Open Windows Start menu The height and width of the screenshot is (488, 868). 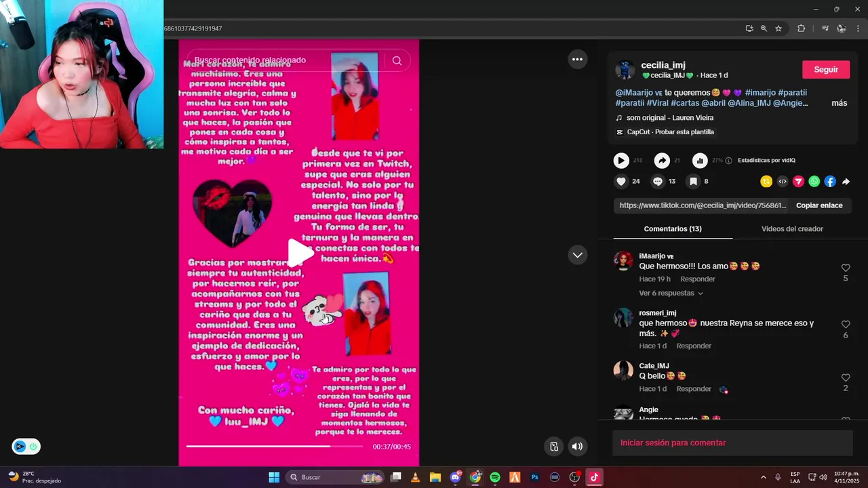tap(274, 477)
